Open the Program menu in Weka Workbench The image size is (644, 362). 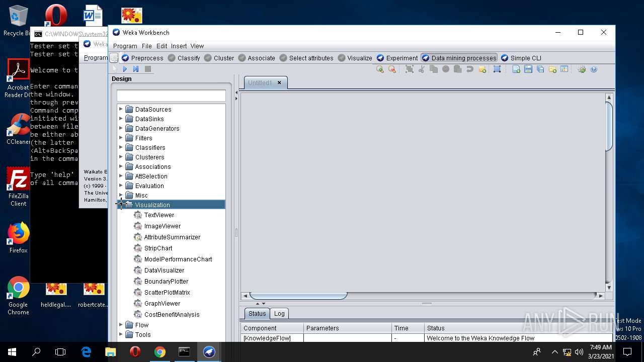pyautogui.click(x=125, y=46)
